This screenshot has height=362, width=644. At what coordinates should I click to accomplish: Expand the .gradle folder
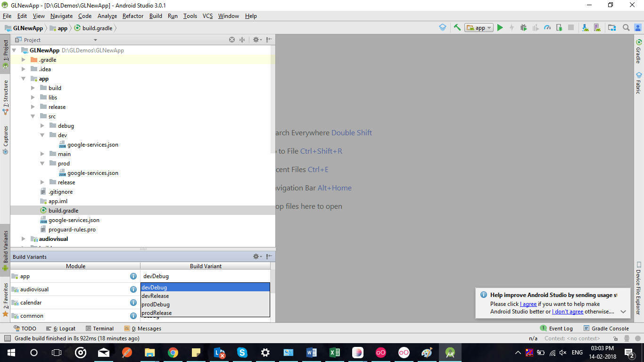(x=24, y=60)
